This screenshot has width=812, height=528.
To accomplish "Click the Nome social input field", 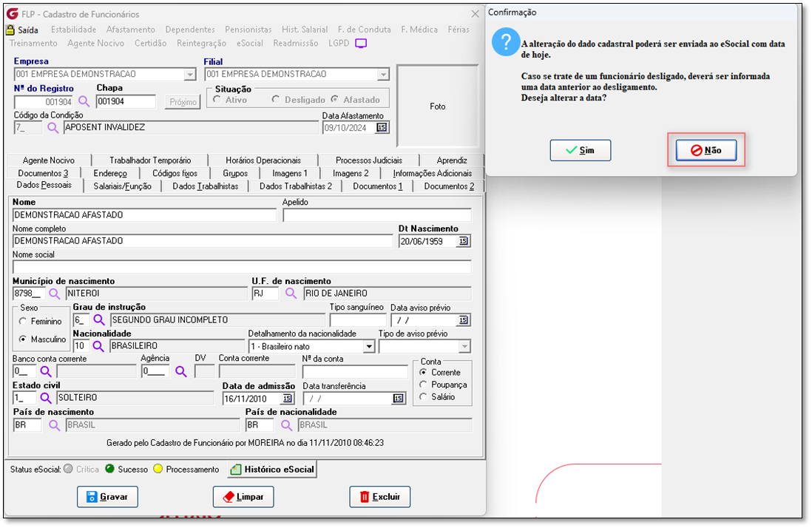I will click(242, 267).
